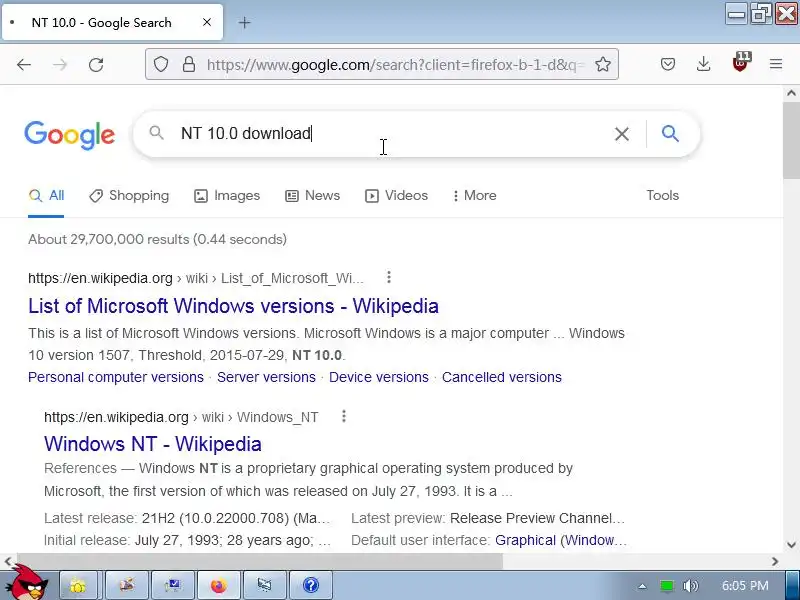This screenshot has height=600, width=800.
Task: Open the yellow folder taskbar icon
Action: click(78, 585)
